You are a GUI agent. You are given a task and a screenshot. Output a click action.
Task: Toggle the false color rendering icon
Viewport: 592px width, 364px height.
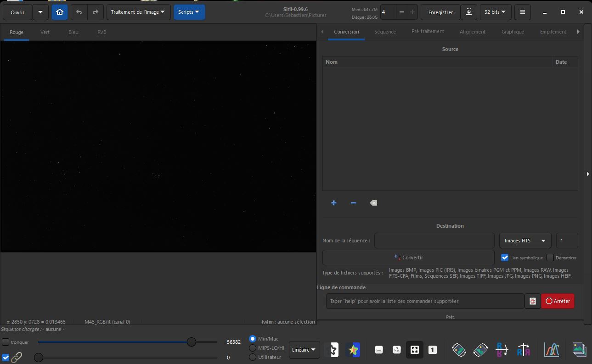[x=353, y=350]
